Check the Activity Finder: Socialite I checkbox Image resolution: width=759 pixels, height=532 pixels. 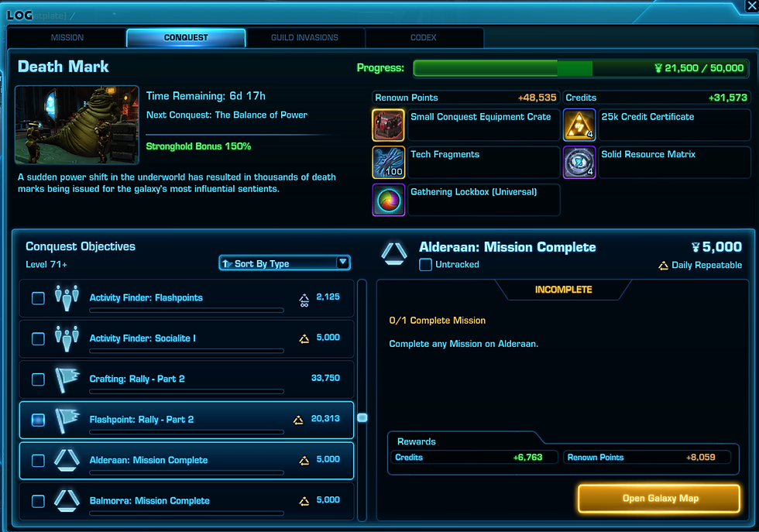[38, 338]
